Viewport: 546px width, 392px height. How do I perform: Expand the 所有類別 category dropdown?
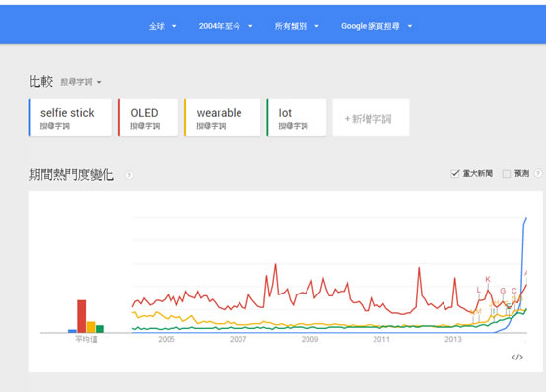(x=297, y=26)
